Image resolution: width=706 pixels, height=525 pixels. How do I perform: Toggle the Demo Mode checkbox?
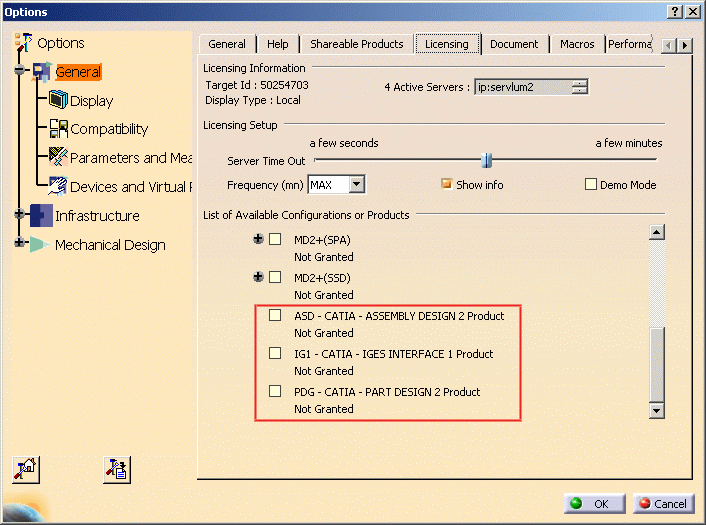click(x=591, y=184)
